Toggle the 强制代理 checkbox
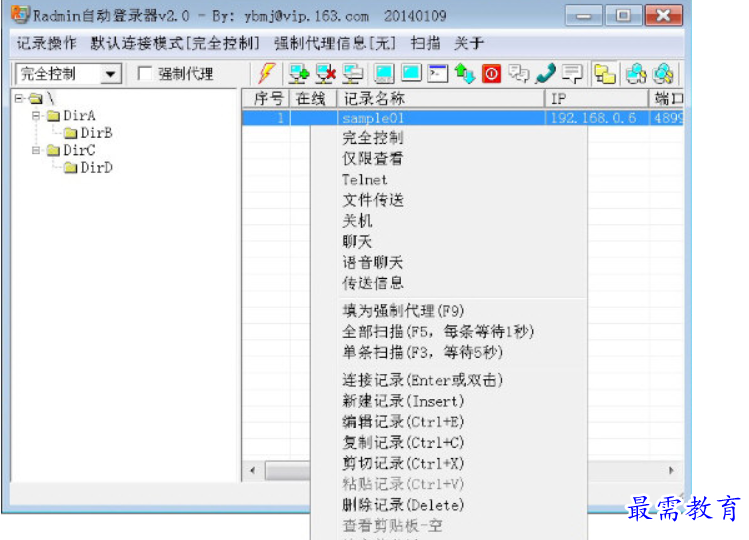The image size is (749, 540). click(145, 74)
